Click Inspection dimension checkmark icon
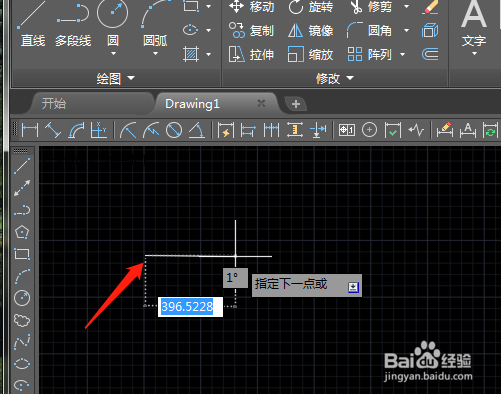This screenshot has width=501, height=394. (x=393, y=130)
